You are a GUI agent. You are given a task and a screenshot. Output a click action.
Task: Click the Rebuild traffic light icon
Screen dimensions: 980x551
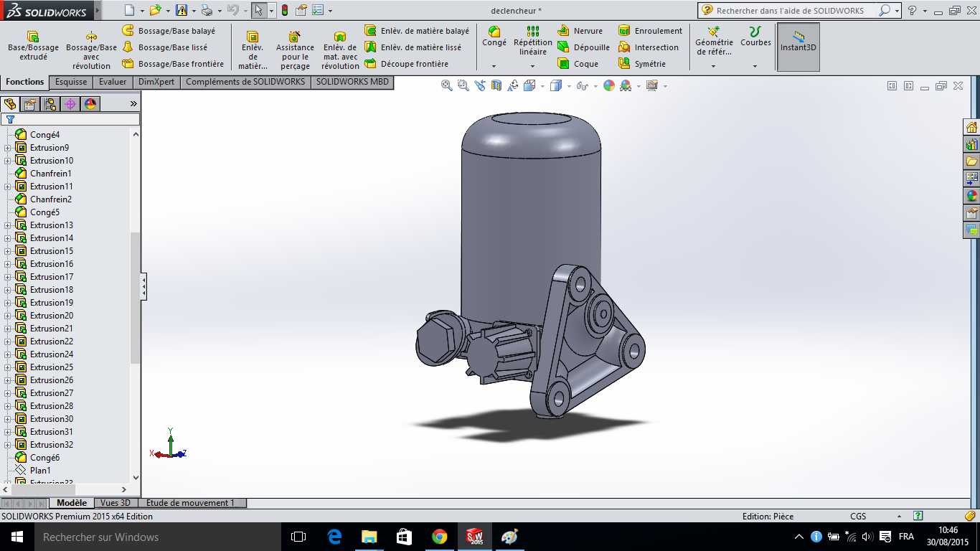click(x=285, y=10)
